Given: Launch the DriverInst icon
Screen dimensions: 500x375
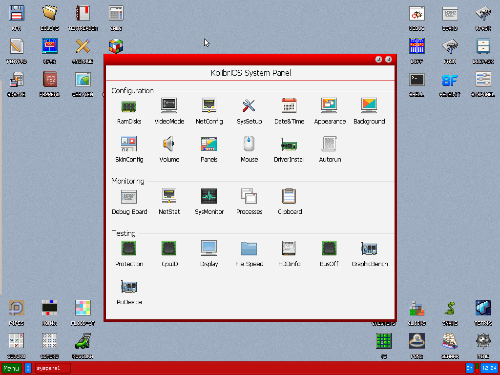Looking at the screenshot, I should 289,145.
